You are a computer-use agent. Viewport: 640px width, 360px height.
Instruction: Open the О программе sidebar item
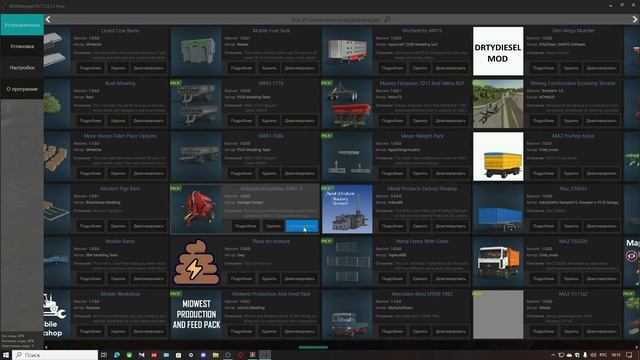point(22,89)
